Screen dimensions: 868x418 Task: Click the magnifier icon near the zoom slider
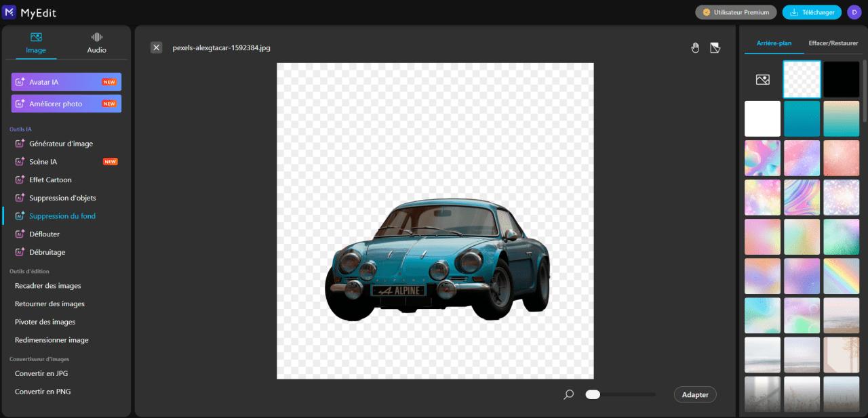point(568,394)
